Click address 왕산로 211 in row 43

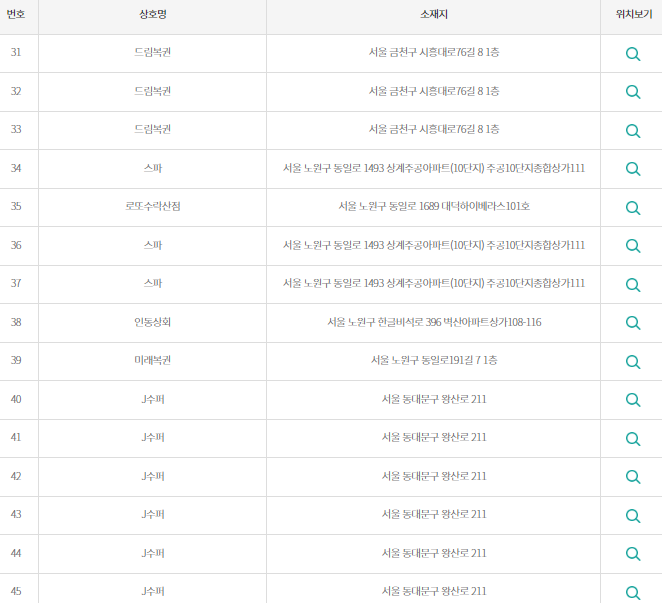pos(464,514)
